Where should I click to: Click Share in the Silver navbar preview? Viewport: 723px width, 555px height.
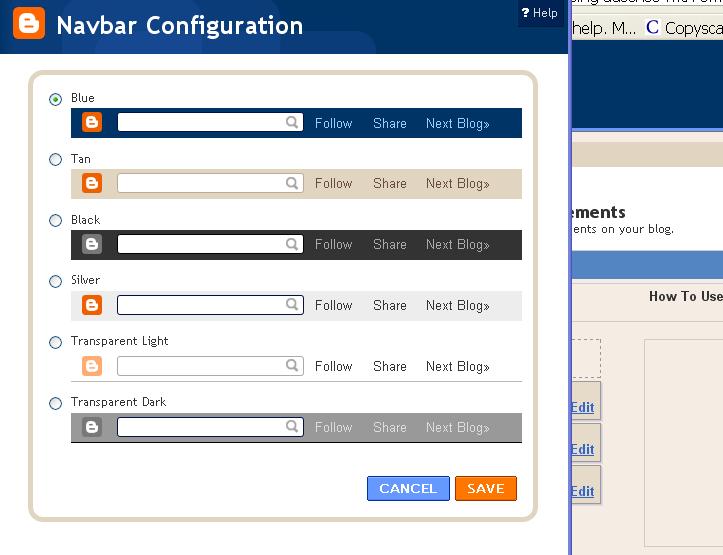[x=390, y=305]
